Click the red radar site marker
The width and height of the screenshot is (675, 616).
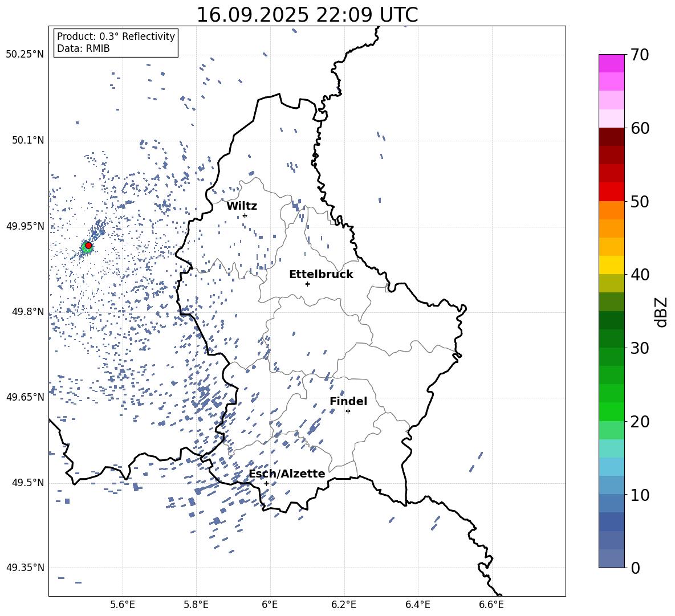pos(88,246)
